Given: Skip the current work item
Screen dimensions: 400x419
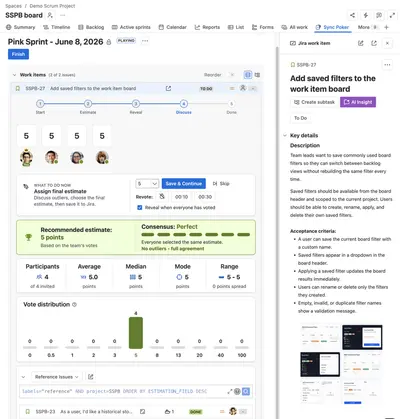Looking at the screenshot, I should (221, 184).
